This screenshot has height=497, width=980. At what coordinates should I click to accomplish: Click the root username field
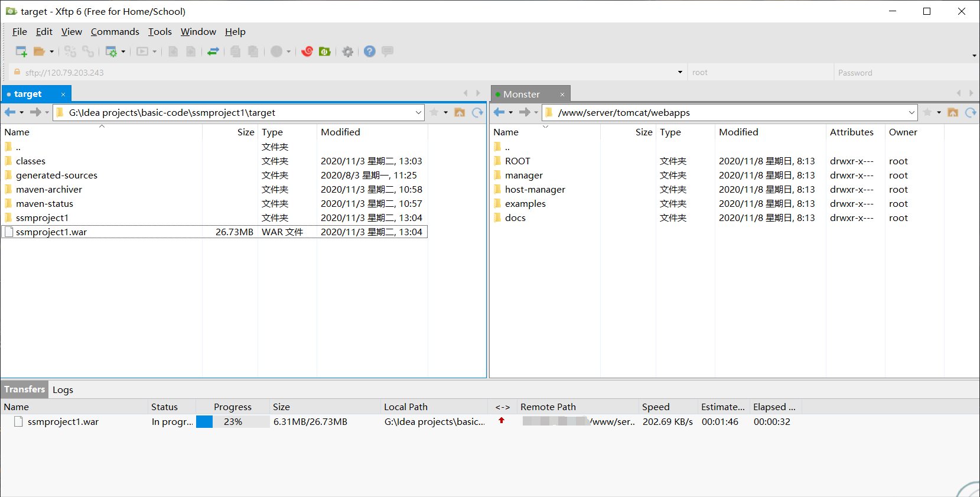761,73
